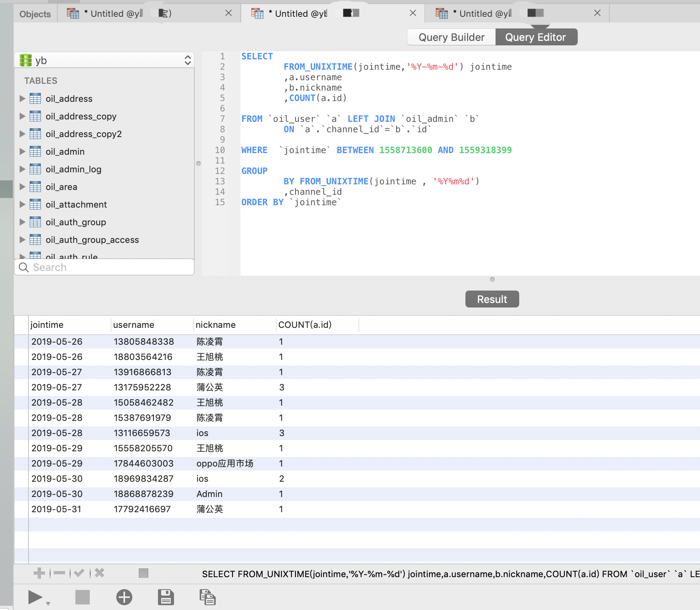Discard changes with the X icon

point(99,573)
